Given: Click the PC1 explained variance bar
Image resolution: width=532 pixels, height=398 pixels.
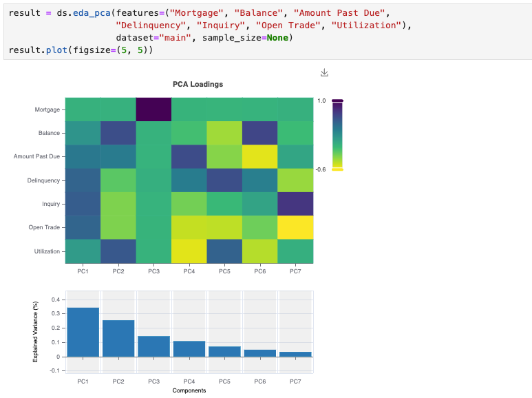Looking at the screenshot, I should 83,332.
